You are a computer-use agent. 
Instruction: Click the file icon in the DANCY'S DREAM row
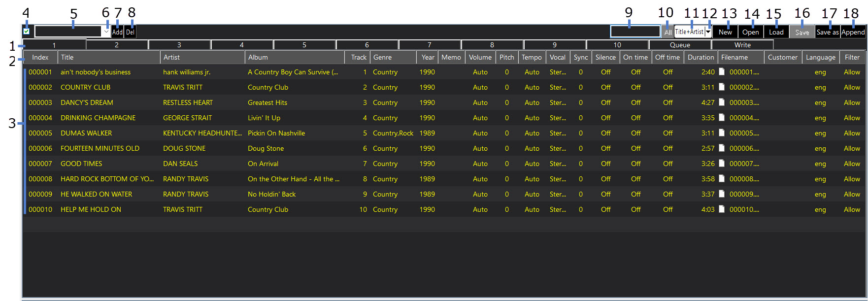722,102
